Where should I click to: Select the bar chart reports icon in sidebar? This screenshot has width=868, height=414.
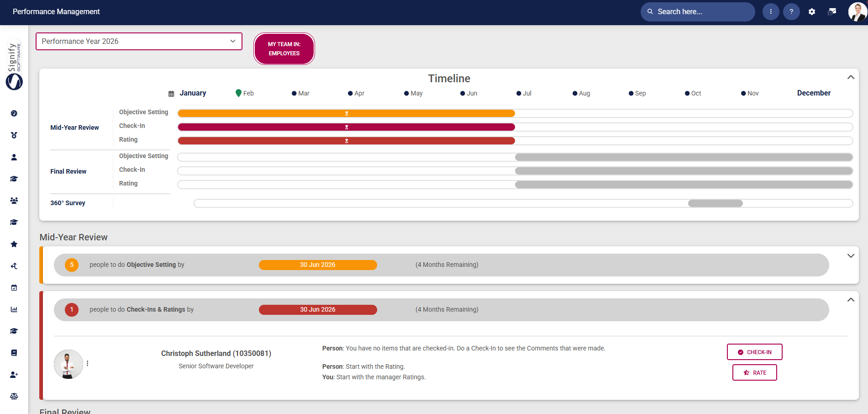point(14,309)
